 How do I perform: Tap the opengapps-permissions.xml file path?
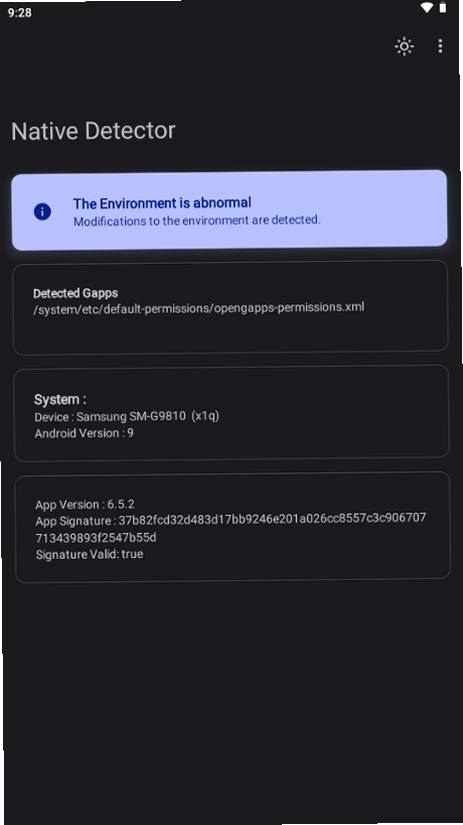(199, 308)
